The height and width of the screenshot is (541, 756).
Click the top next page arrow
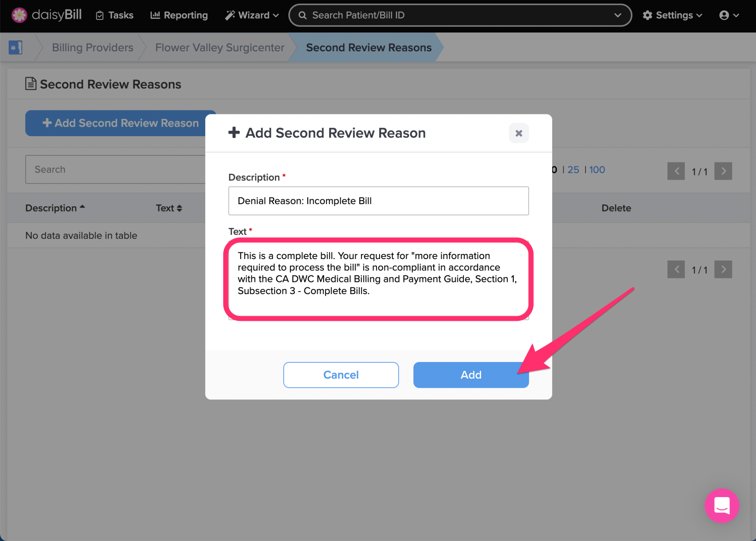tap(723, 171)
